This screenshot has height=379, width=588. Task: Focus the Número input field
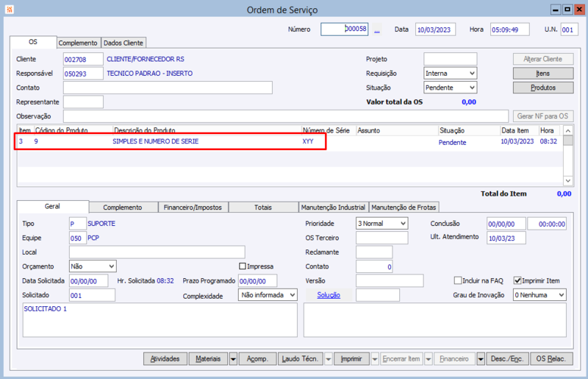pos(344,29)
